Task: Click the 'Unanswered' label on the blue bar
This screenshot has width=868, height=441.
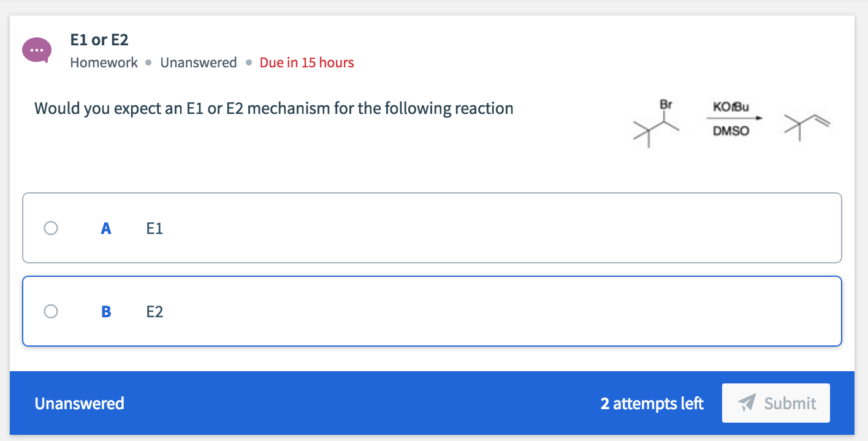Action: point(80,403)
